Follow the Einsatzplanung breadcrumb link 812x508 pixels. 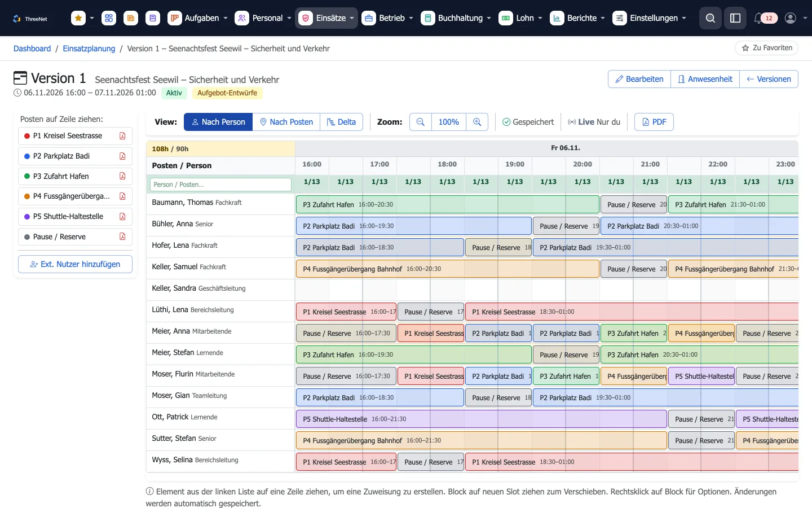coord(89,49)
